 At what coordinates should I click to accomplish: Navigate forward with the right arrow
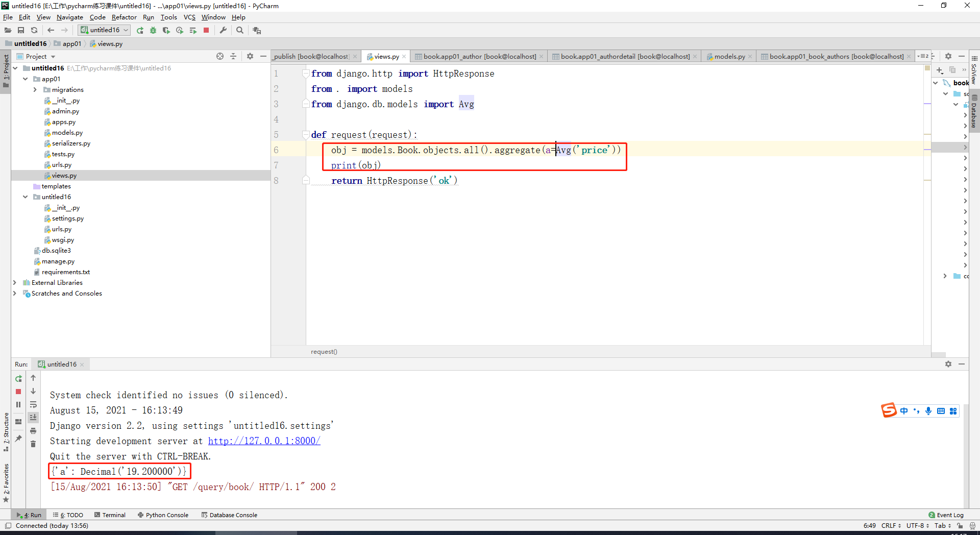coord(64,30)
